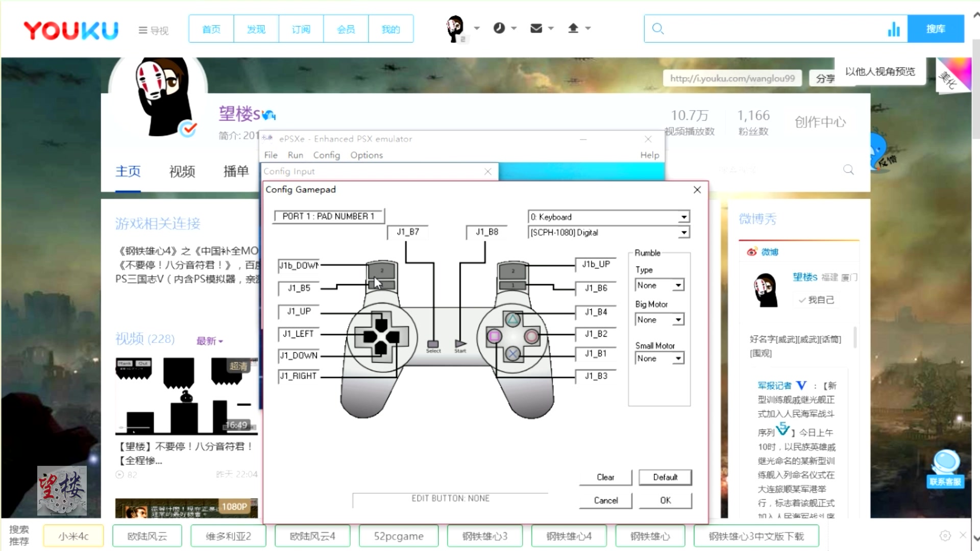The height and width of the screenshot is (551, 980).
Task: Click the square button on the gamepad
Action: [x=494, y=336]
